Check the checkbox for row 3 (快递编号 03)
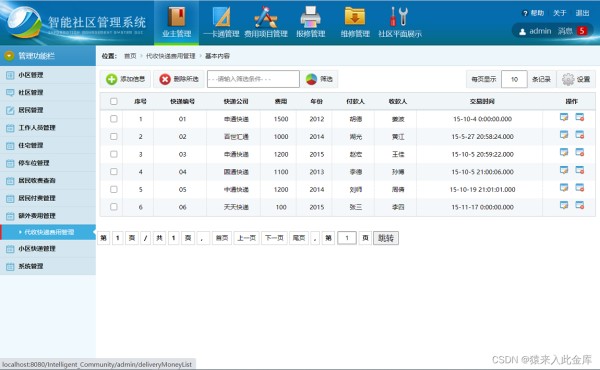 (x=114, y=154)
